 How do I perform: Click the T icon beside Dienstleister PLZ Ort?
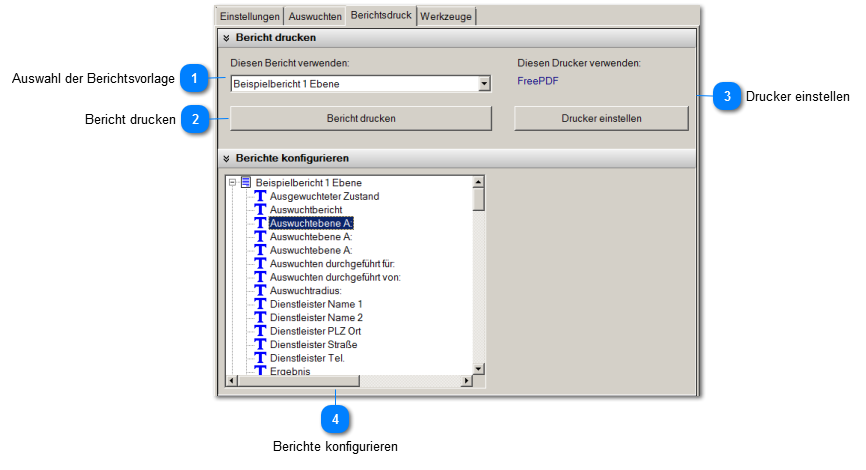[x=261, y=331]
